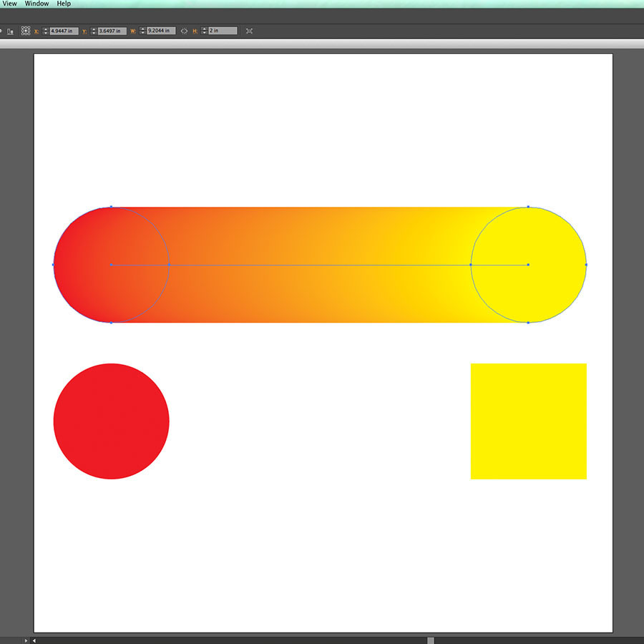Select the solid yellow square
644x644 pixels.
(529, 421)
